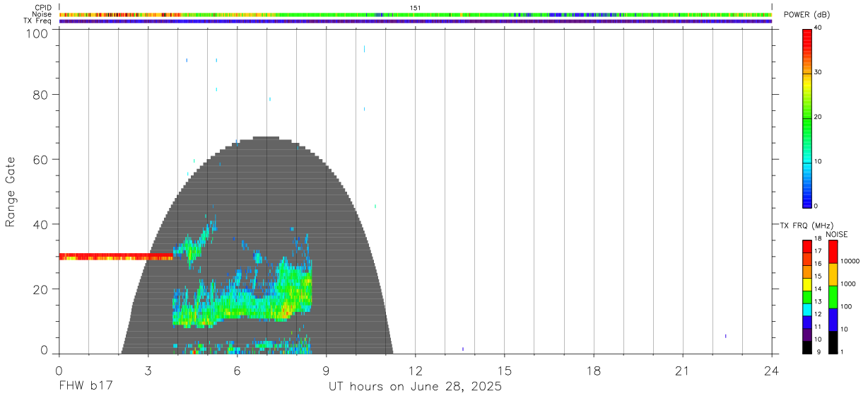The width and height of the screenshot is (868, 401).
Task: Click the noise legend 1 label
Action: [x=841, y=351]
